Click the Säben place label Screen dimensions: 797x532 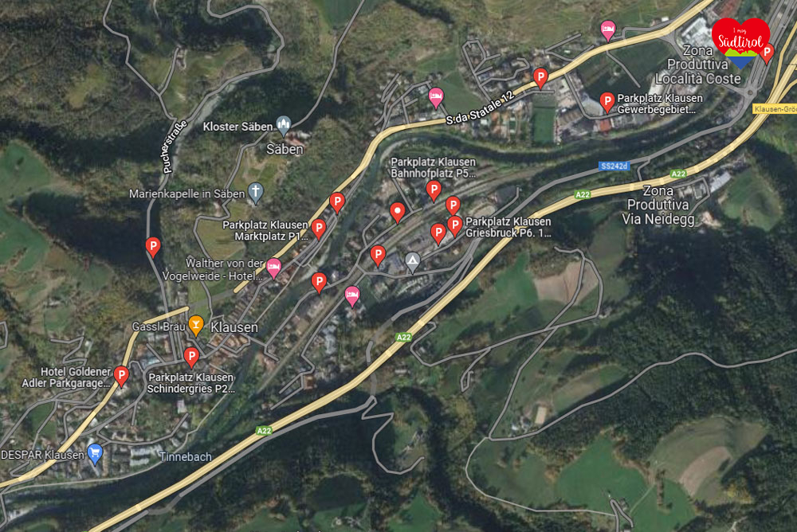coord(285,150)
